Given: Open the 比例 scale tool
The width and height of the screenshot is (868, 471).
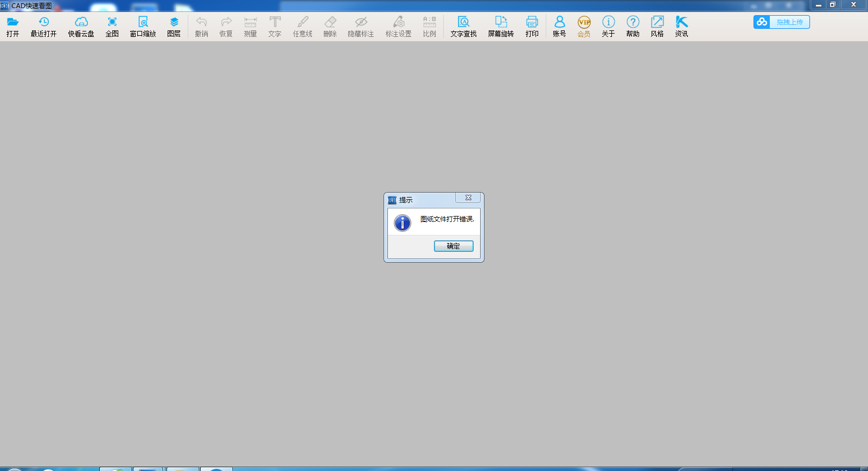Looking at the screenshot, I should pyautogui.click(x=430, y=27).
